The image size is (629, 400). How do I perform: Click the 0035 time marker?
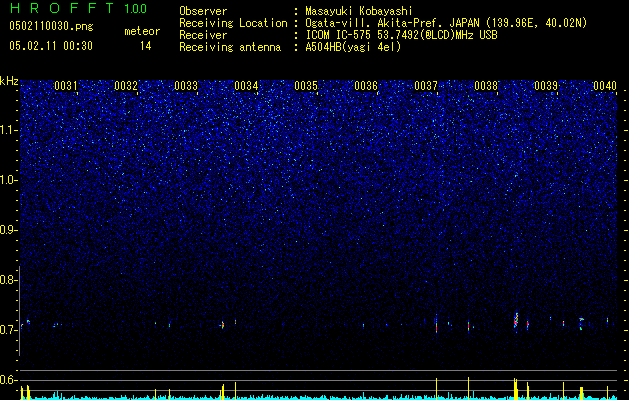[x=306, y=86]
